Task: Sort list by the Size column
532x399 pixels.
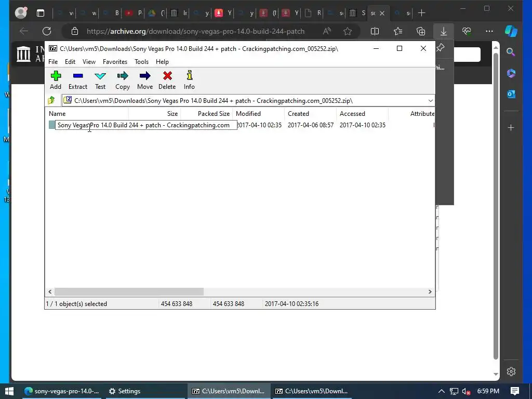Action: [154, 114]
